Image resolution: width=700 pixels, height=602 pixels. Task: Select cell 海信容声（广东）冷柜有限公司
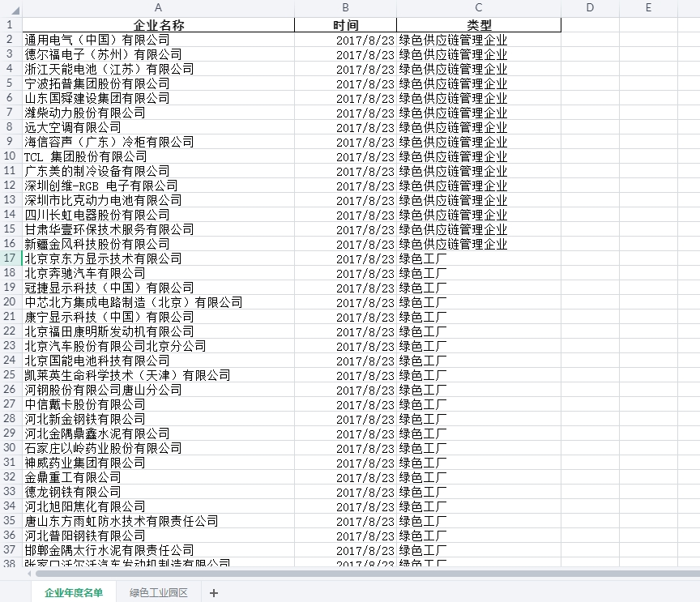tap(159, 142)
